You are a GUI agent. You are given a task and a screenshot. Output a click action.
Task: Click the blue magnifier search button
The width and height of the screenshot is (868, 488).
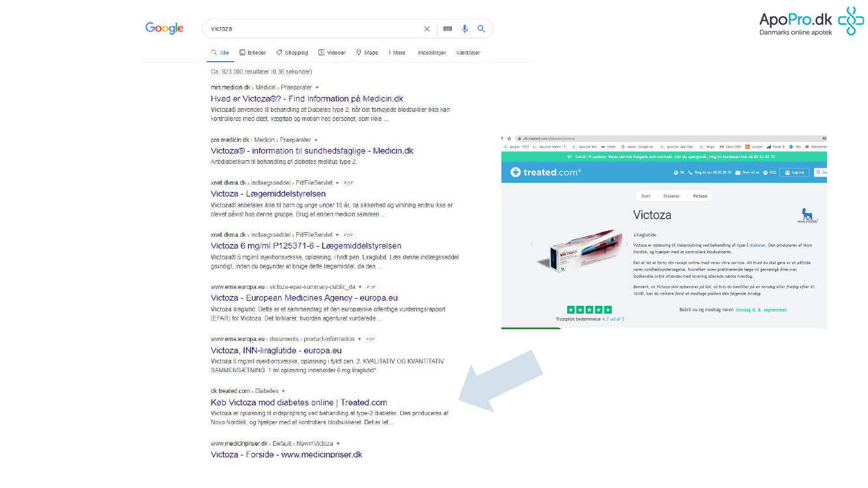[481, 29]
